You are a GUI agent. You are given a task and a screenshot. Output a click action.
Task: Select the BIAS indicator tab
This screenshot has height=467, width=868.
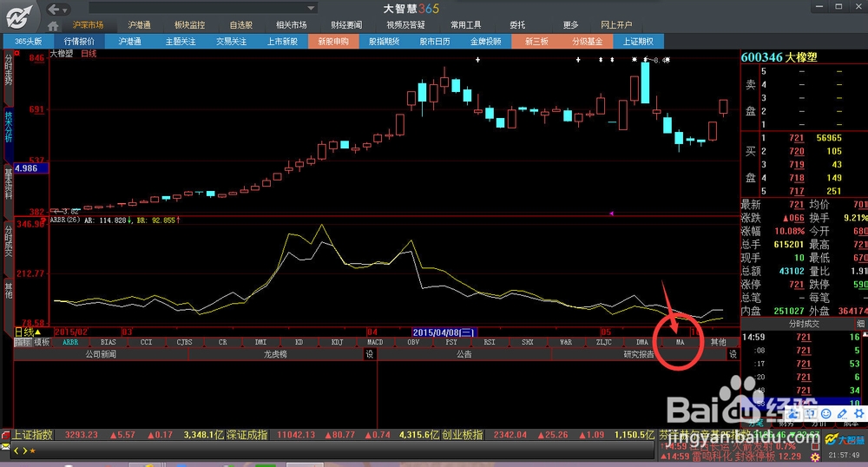point(108,343)
